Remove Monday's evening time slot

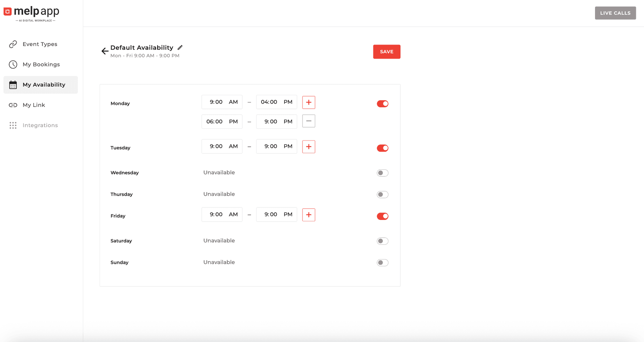coord(309,121)
